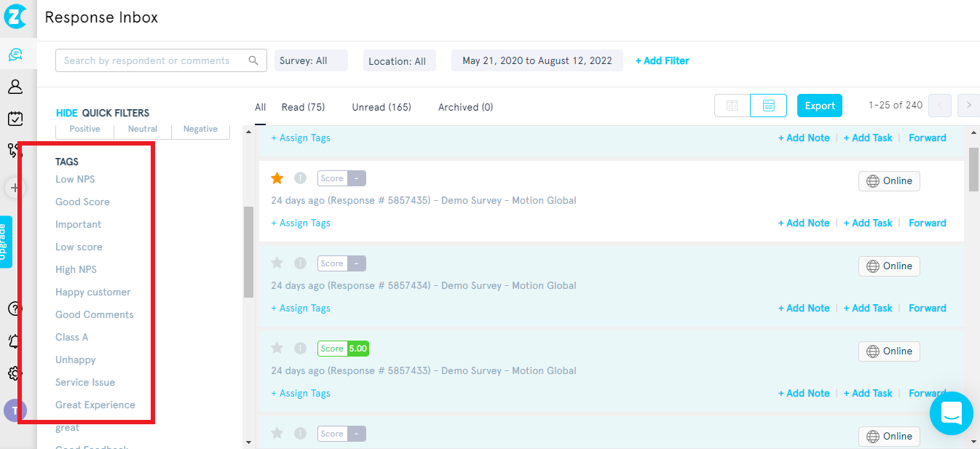Viewport: 980px width, 449px height.
Task: Switch to table grid view layout
Action: point(732,106)
